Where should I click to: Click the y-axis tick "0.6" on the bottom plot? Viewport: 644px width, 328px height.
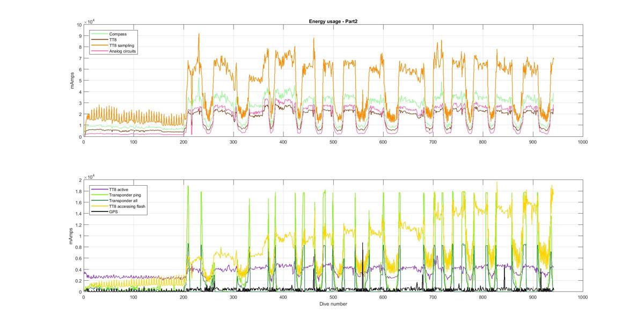(x=78, y=259)
